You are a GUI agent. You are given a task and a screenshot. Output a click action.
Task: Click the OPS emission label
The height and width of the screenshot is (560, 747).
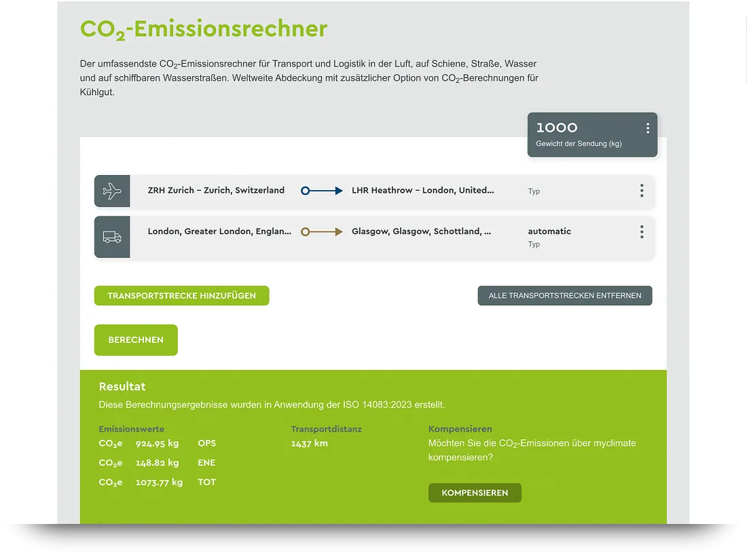tap(206, 443)
